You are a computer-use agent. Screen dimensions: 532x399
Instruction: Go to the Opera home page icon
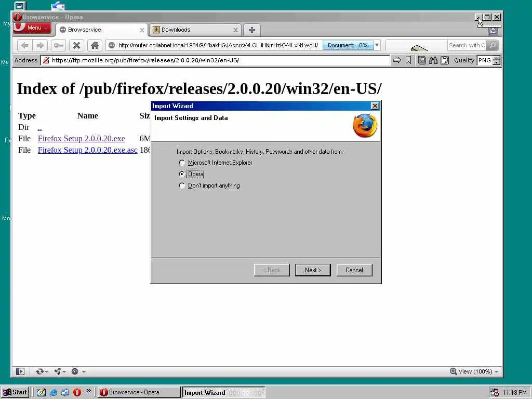[95, 45]
